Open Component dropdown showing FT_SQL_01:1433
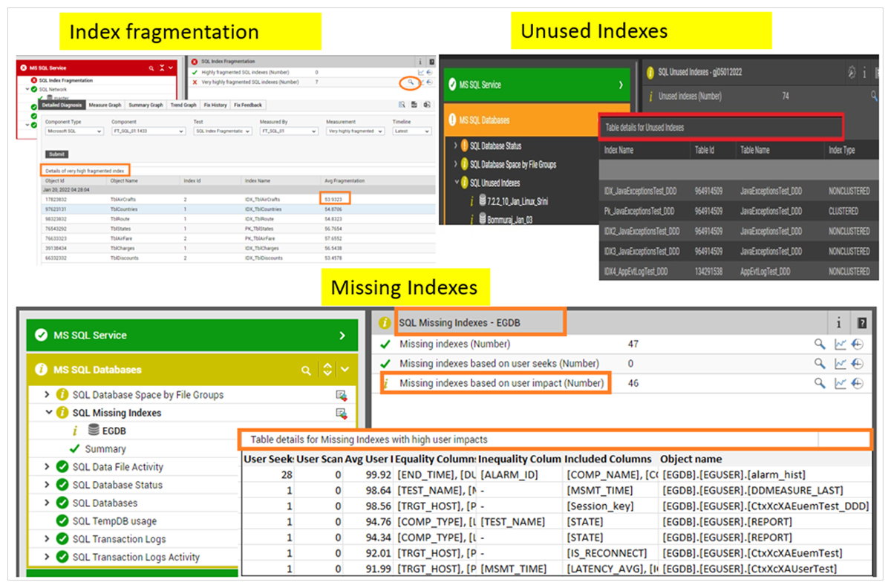The width and height of the screenshot is (891, 588). pyautogui.click(x=148, y=131)
